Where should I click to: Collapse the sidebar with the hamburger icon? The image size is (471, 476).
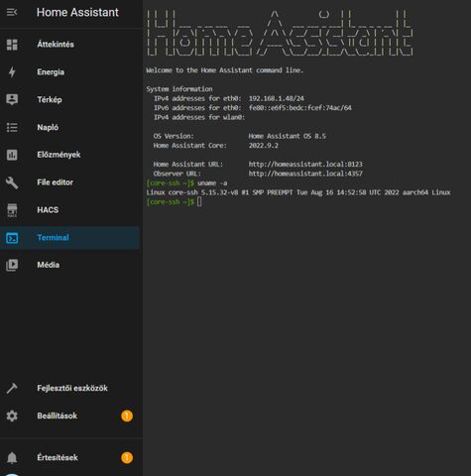coord(12,12)
